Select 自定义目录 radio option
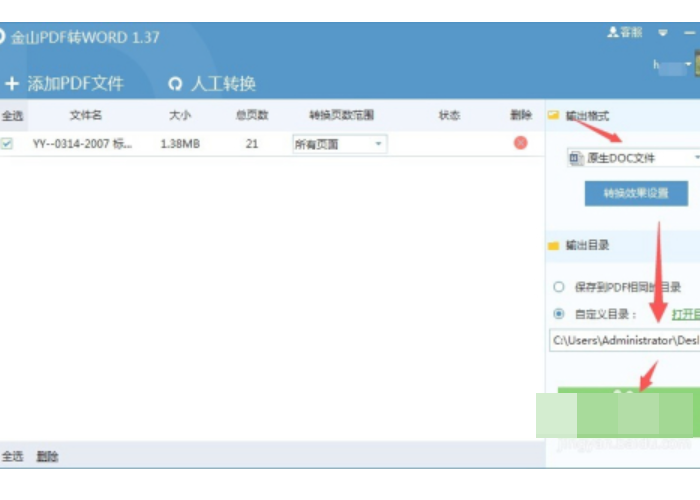The width and height of the screenshot is (700, 500). tap(559, 314)
